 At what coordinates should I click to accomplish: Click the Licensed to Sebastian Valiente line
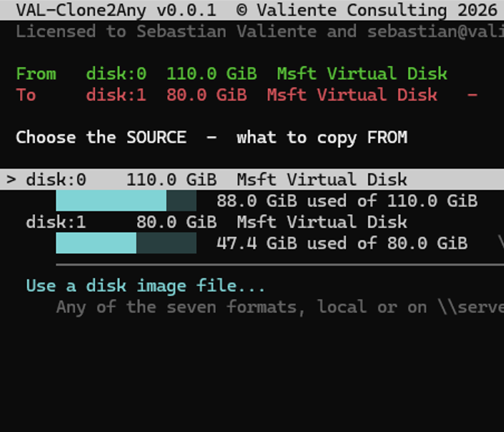pyautogui.click(x=260, y=31)
